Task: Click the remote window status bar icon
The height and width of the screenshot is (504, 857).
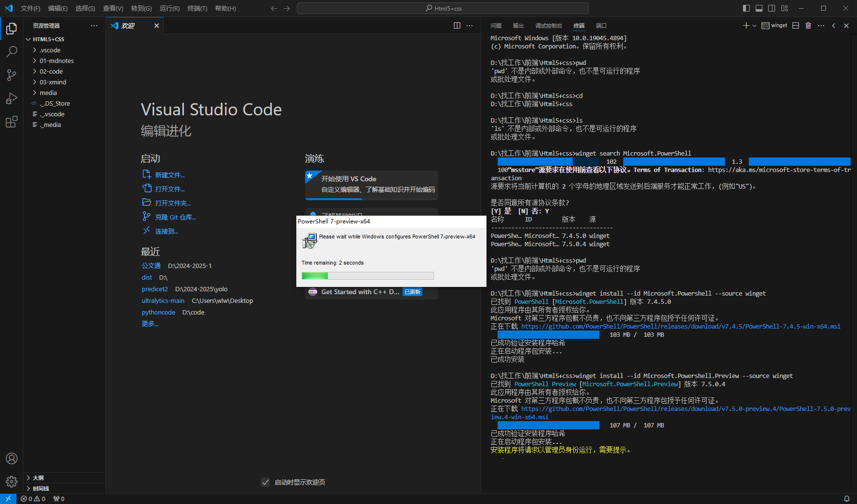Action: coord(8,499)
